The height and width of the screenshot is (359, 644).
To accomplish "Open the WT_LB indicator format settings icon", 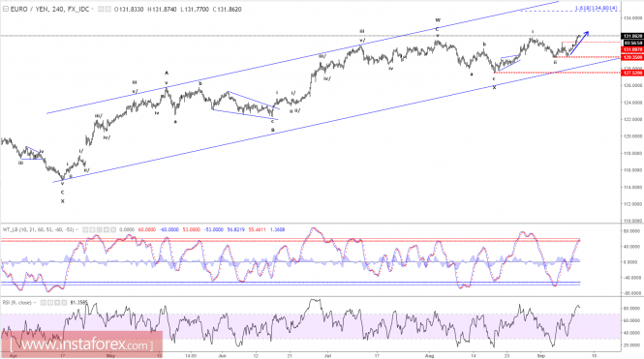I will 92,229.
